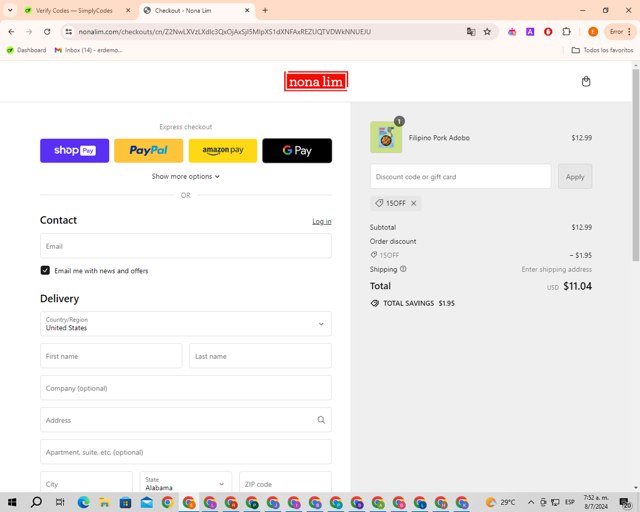Viewport: 640px width, 512px height.
Task: View site information icon in address bar
Action: [x=69, y=31]
